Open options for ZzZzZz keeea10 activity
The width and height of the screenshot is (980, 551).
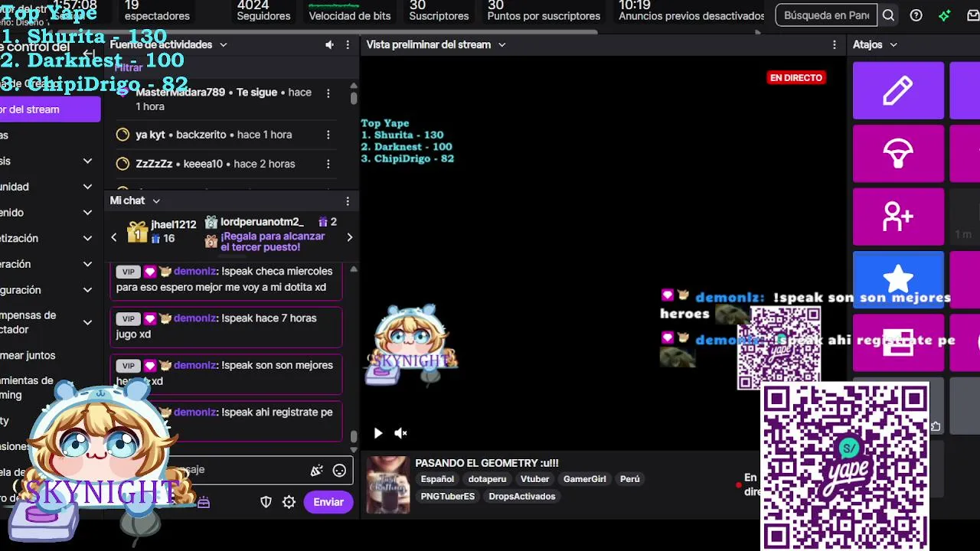point(328,164)
